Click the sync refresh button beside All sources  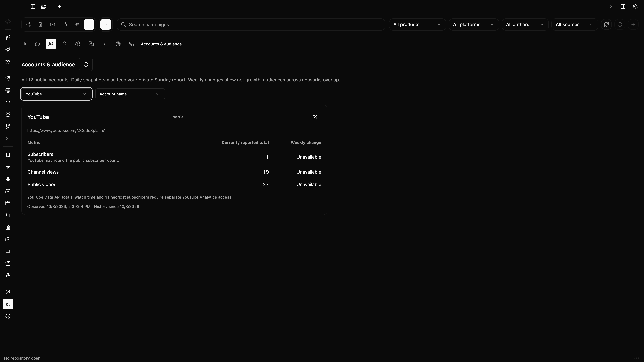click(606, 24)
